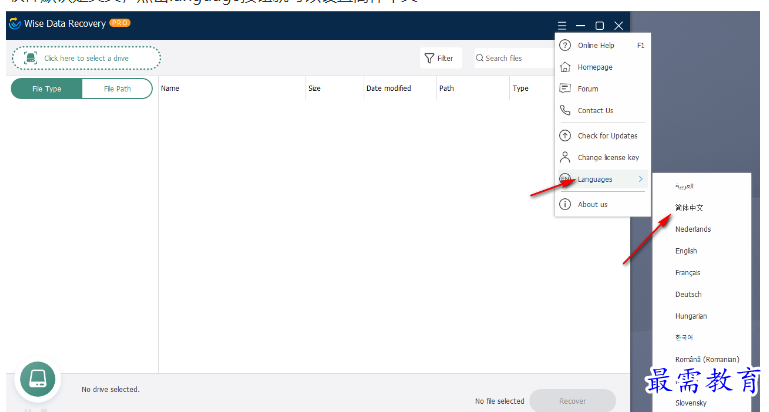Close the Wise Data Recovery window
This screenshot has height=412, width=769.
tap(619, 26)
